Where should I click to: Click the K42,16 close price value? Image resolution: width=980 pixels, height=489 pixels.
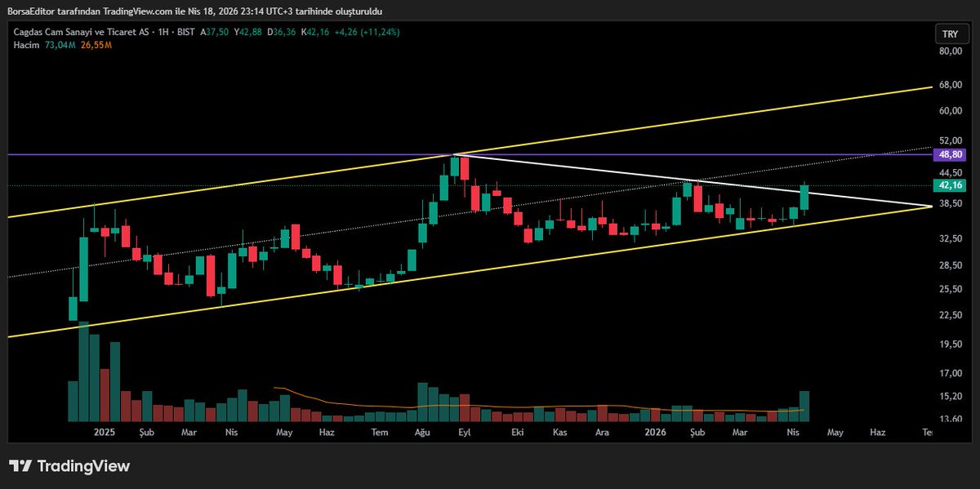[317, 32]
